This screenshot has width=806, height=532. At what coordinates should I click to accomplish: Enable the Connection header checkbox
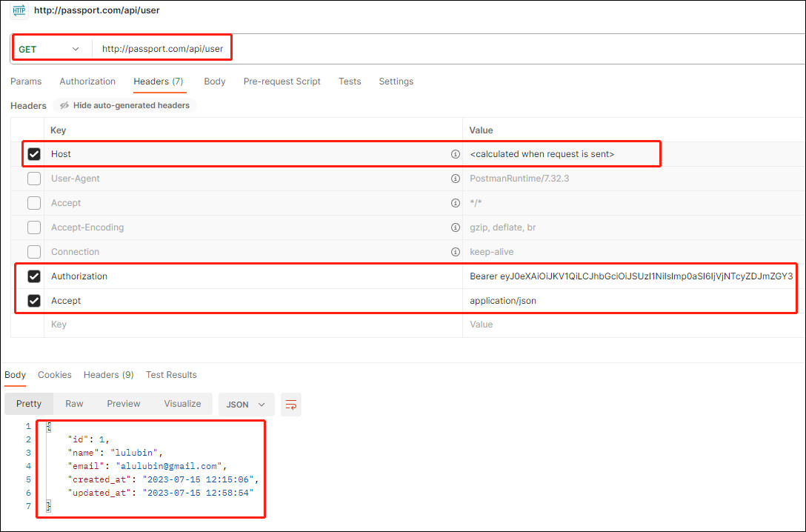[34, 252]
